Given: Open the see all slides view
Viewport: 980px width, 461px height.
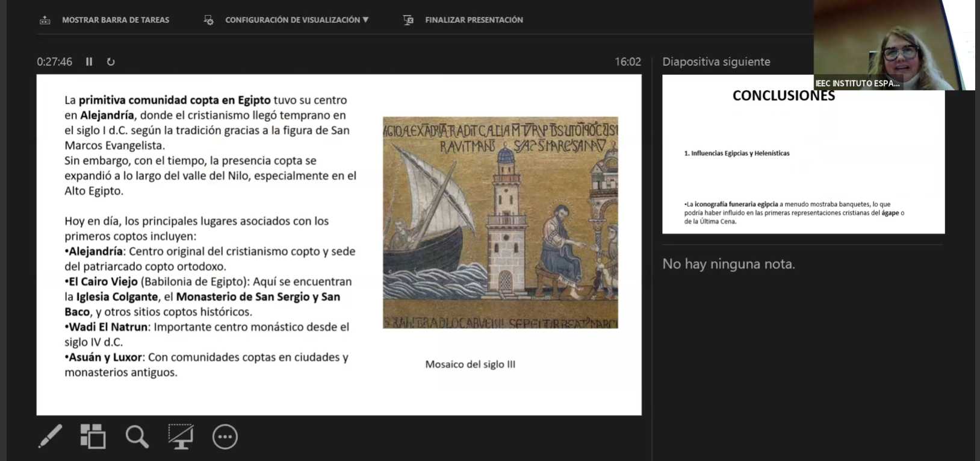Looking at the screenshot, I should click(93, 436).
